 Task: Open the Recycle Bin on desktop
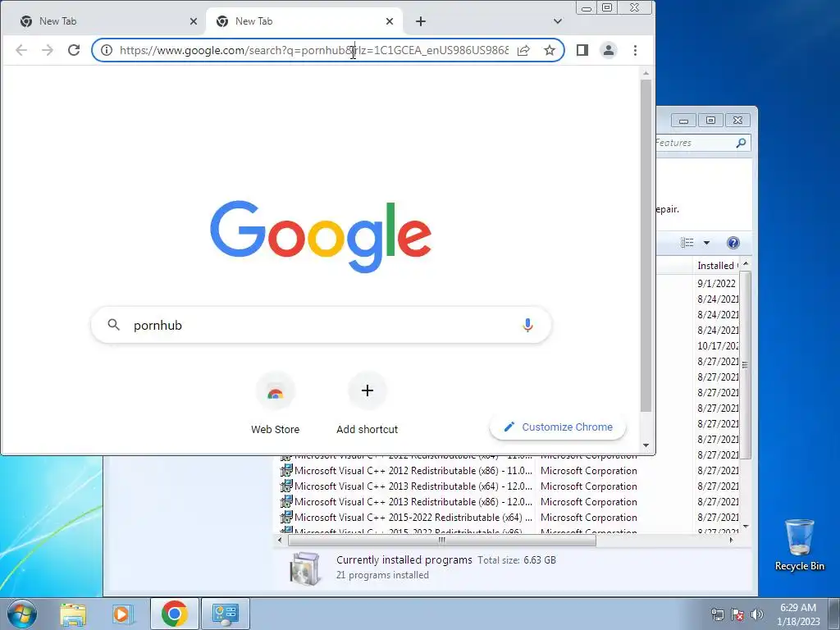pos(799,545)
